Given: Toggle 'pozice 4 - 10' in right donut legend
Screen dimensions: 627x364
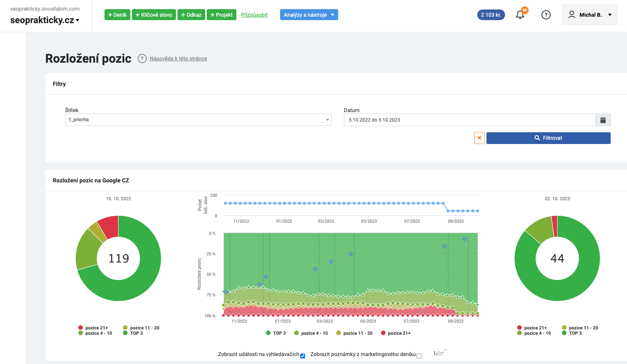Looking at the screenshot, I should (x=534, y=333).
